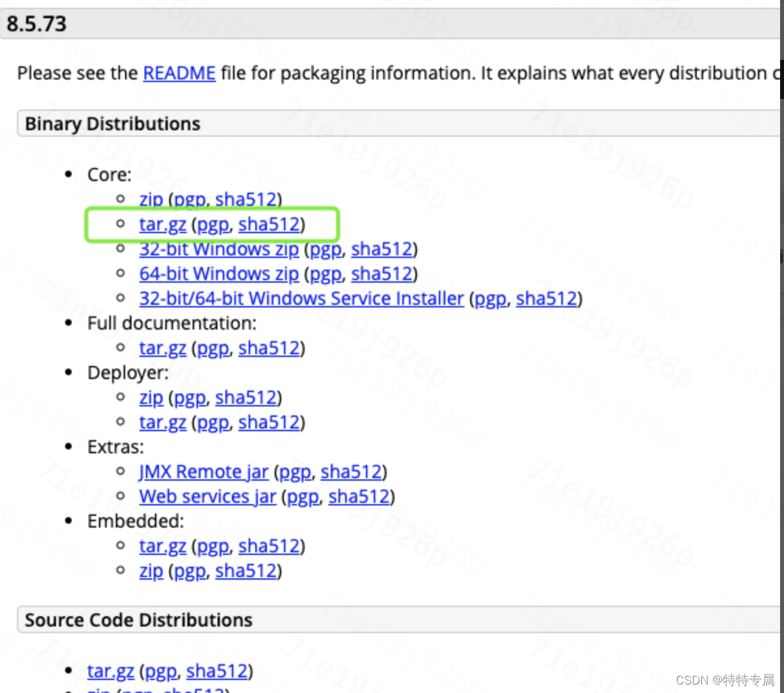Open pgp signature for Full documentation tar.gz
This screenshot has width=784, height=693.
click(212, 348)
